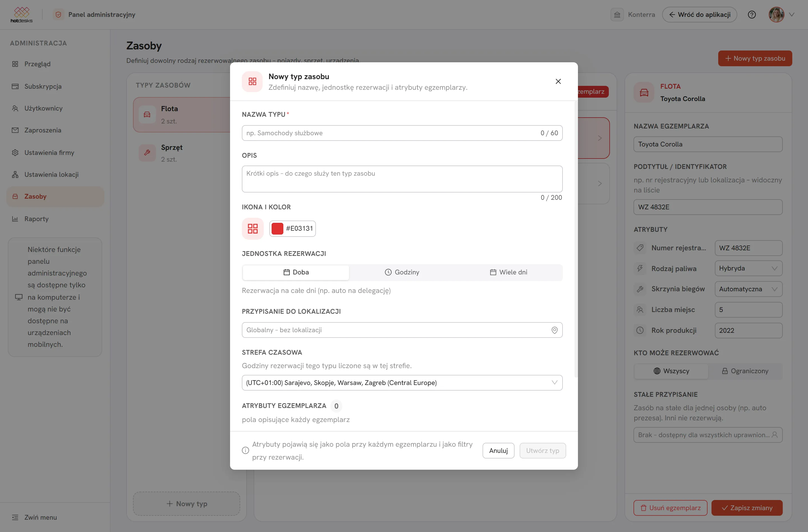Click the Flota car icon in list
Image resolution: width=808 pixels, height=532 pixels.
coord(147,115)
